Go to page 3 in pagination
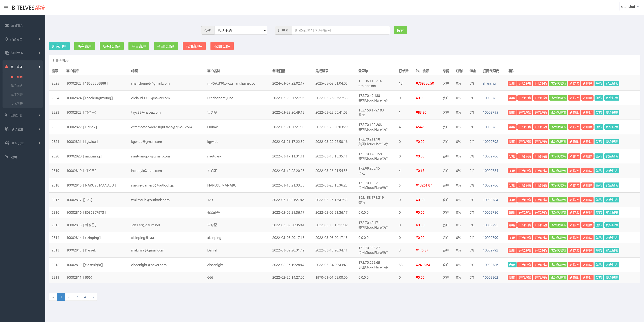Viewport: 644px width, 322px height. (77, 297)
